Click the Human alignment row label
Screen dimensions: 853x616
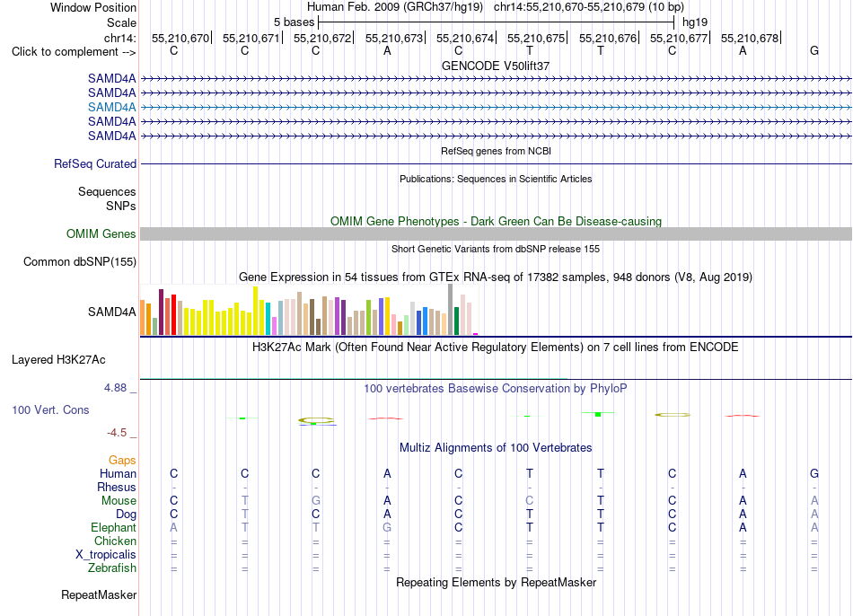pos(118,474)
